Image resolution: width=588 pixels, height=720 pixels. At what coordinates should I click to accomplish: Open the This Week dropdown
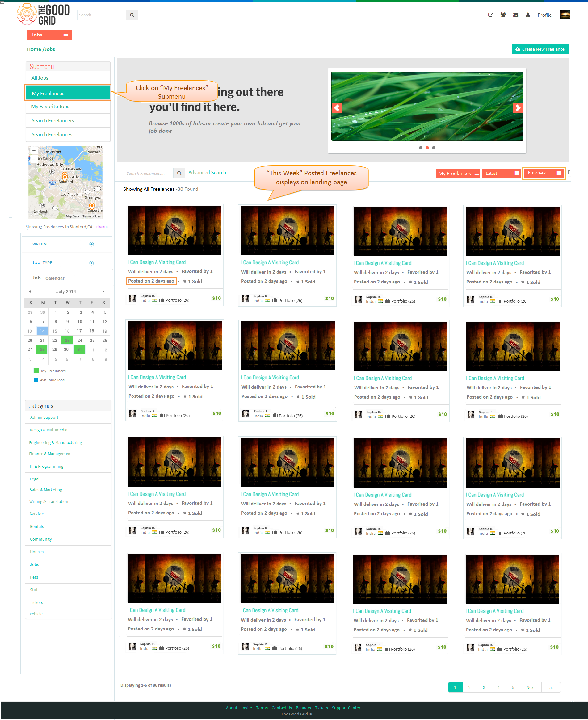click(x=544, y=173)
